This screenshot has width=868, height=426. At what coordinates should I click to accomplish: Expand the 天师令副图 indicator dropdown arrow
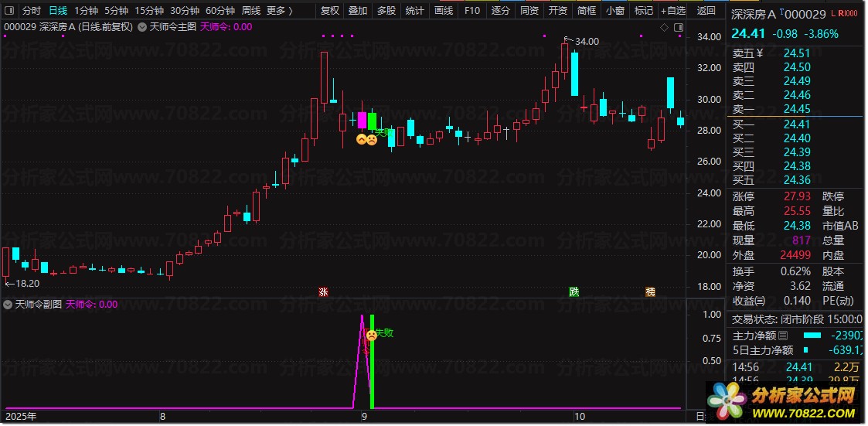coord(8,304)
